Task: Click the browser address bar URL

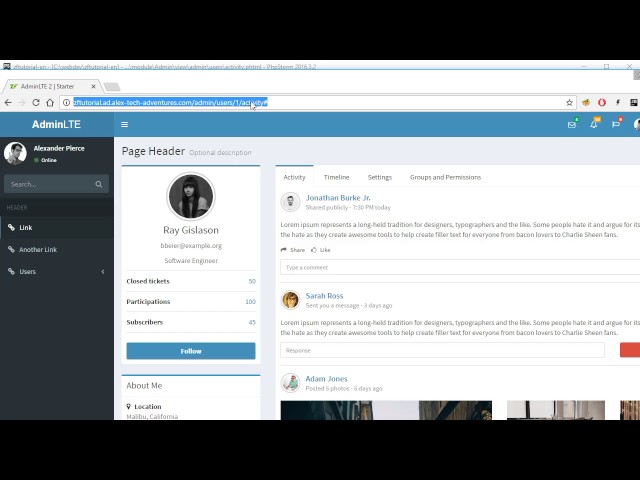Action: [170, 102]
